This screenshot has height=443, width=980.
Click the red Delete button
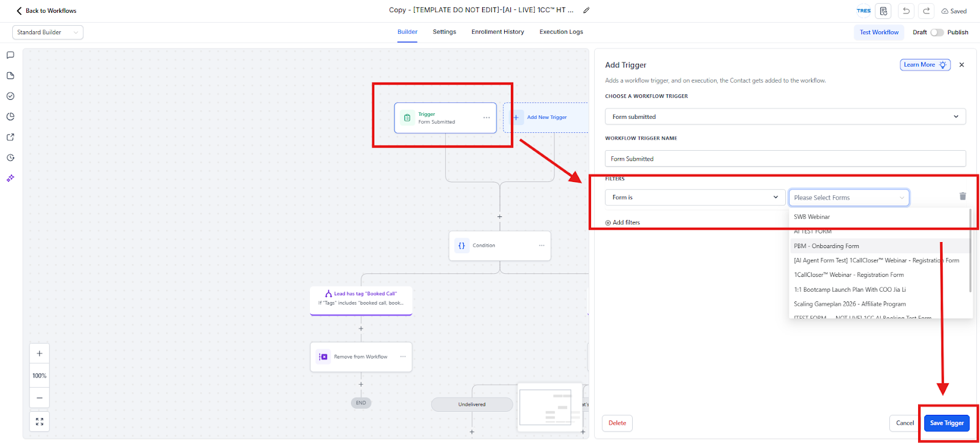click(617, 423)
